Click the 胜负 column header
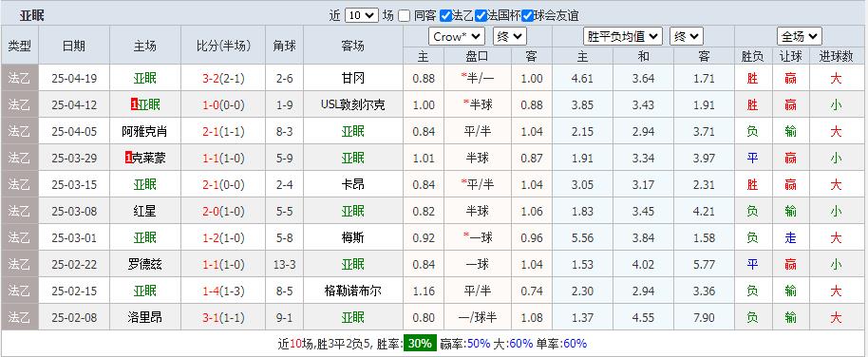The image size is (868, 357). pyautogui.click(x=752, y=56)
